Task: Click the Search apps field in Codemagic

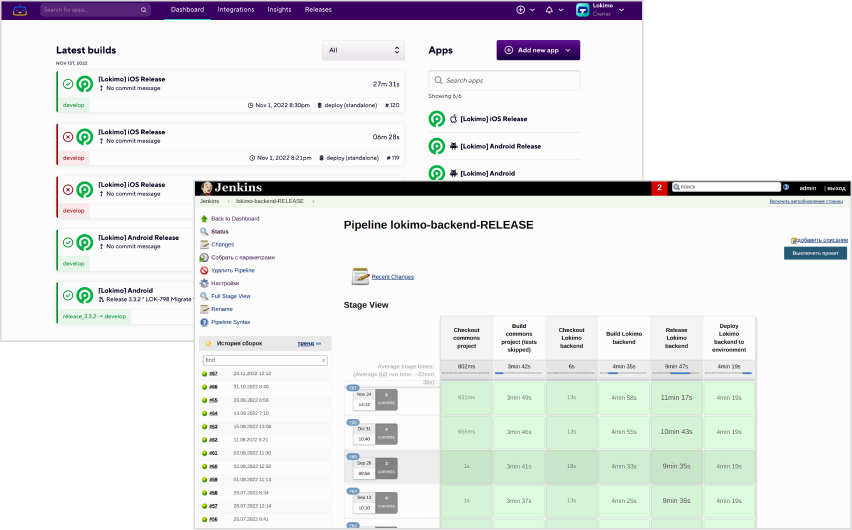Action: coord(504,80)
